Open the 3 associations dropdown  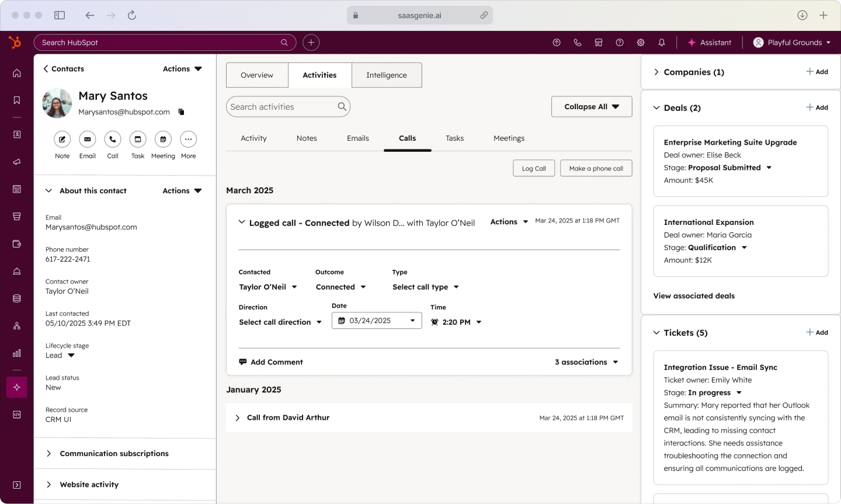(586, 362)
